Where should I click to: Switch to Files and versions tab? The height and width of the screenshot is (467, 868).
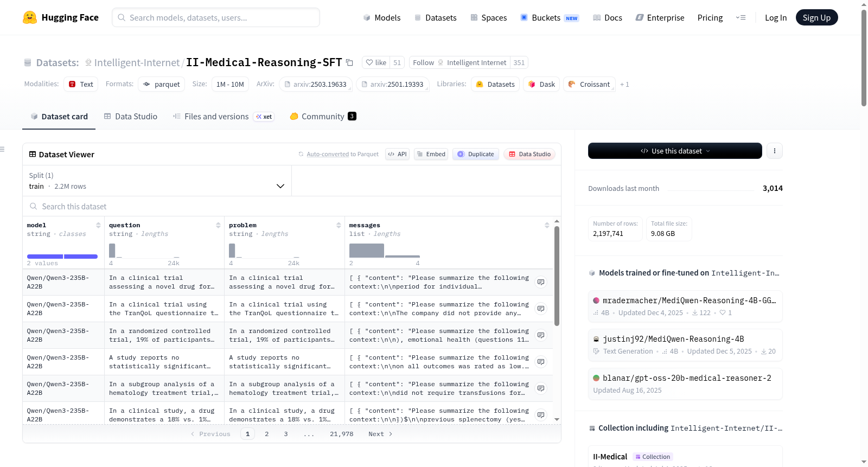pos(224,116)
